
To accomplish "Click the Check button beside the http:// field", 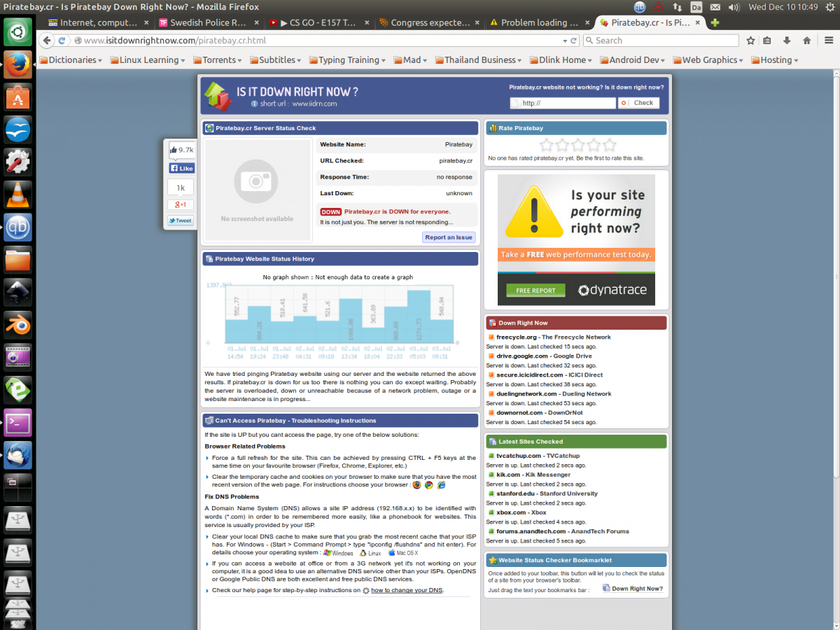I will pyautogui.click(x=638, y=103).
